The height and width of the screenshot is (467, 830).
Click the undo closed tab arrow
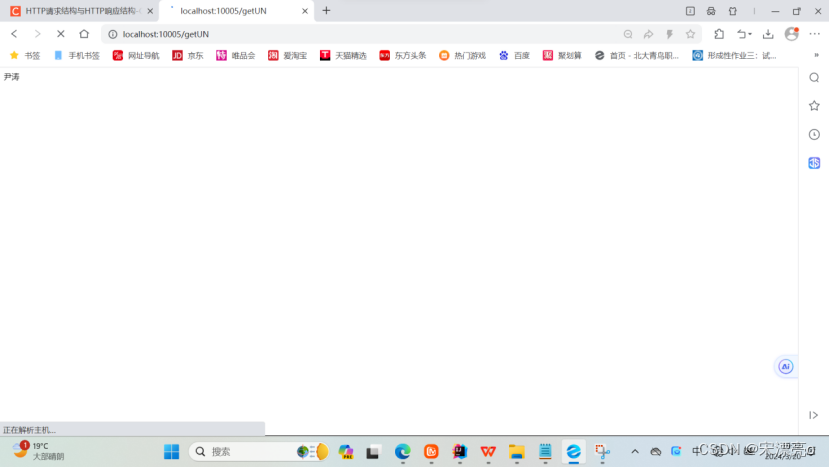(741, 34)
